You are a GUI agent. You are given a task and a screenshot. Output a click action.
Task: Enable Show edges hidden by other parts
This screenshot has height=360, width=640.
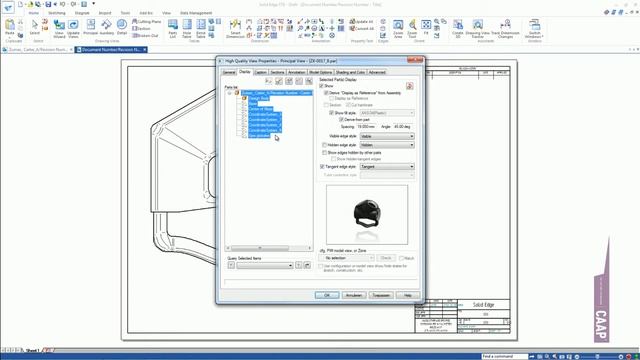(325, 153)
